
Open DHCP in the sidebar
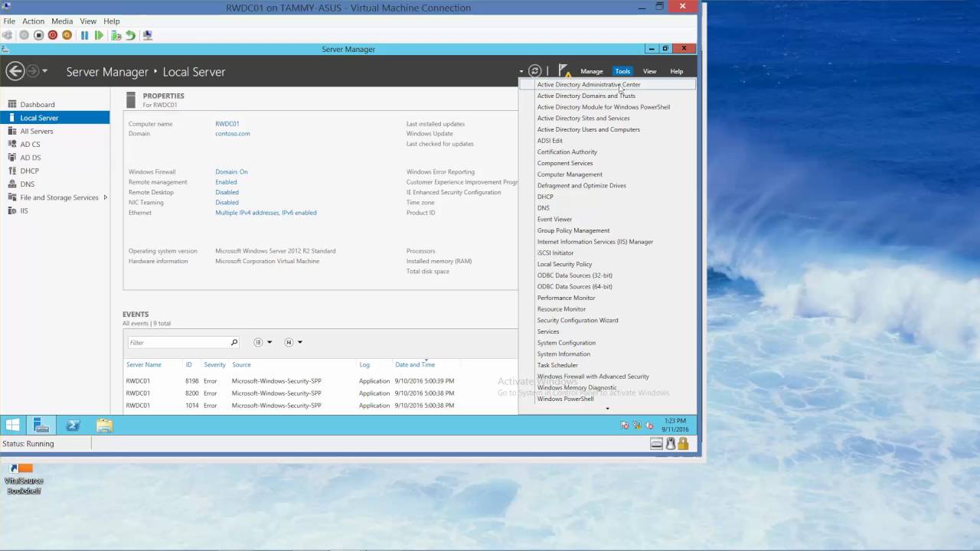point(55,171)
